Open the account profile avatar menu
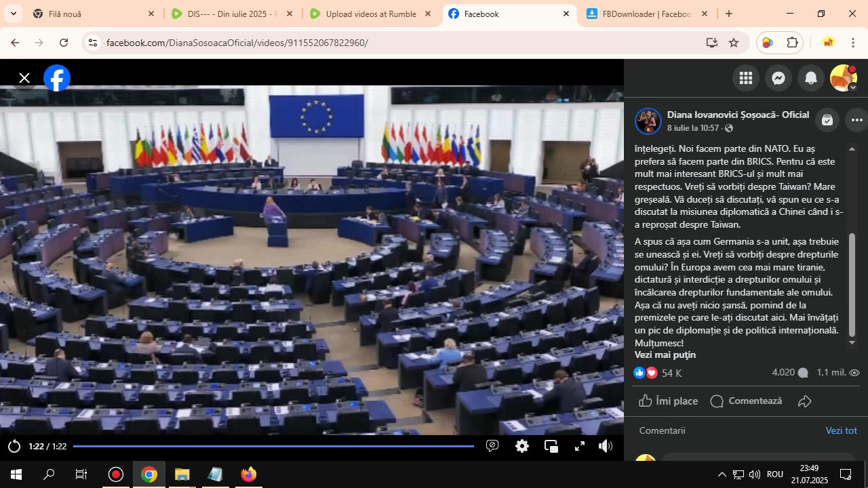Image resolution: width=868 pixels, height=488 pixels. (844, 79)
